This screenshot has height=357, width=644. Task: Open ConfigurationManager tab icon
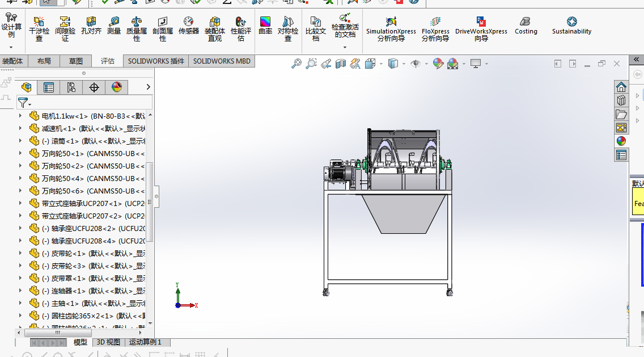click(71, 87)
